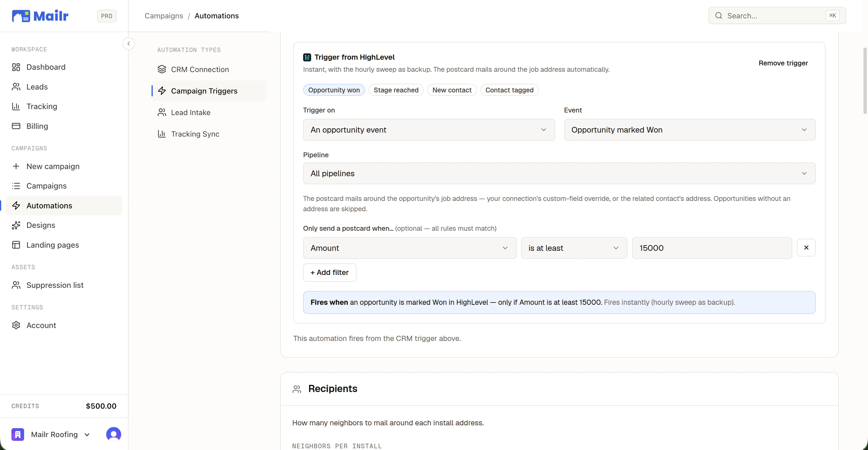Click the blue 'Fires when' summary banner
This screenshot has height=450, width=868.
click(559, 302)
